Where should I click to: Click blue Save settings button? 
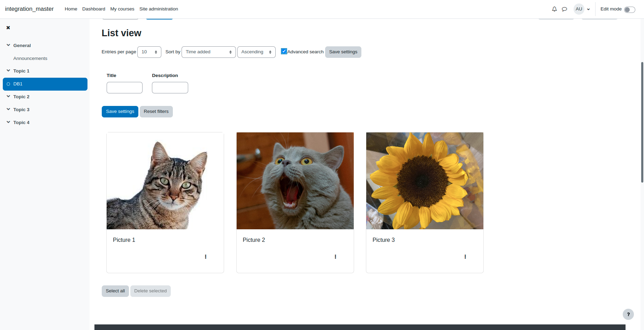tap(120, 112)
